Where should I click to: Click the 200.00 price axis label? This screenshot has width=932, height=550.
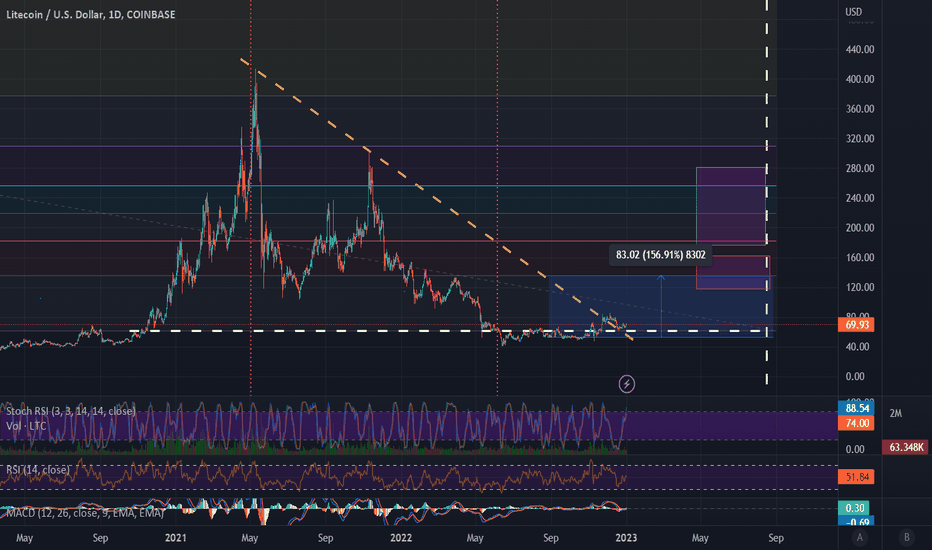859,228
